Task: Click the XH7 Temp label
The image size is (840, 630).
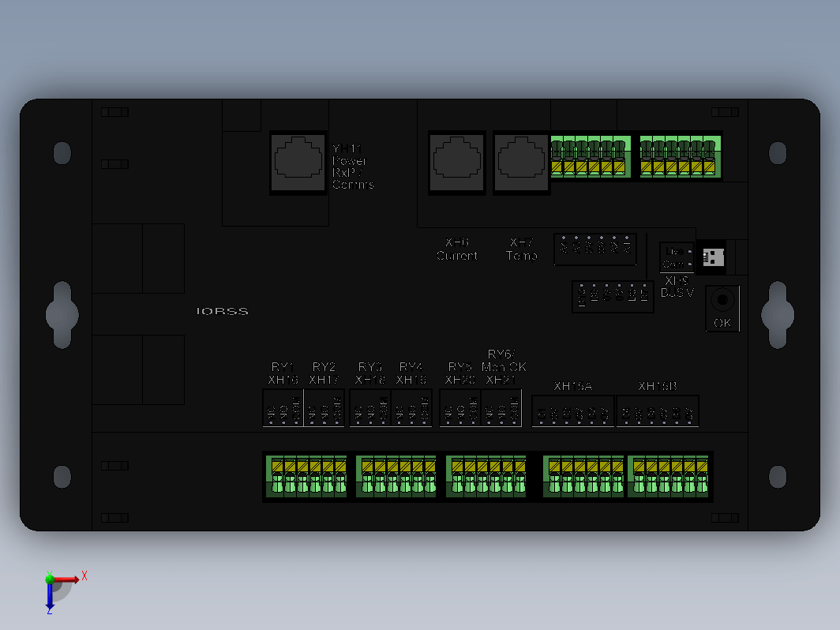Action: (521, 249)
